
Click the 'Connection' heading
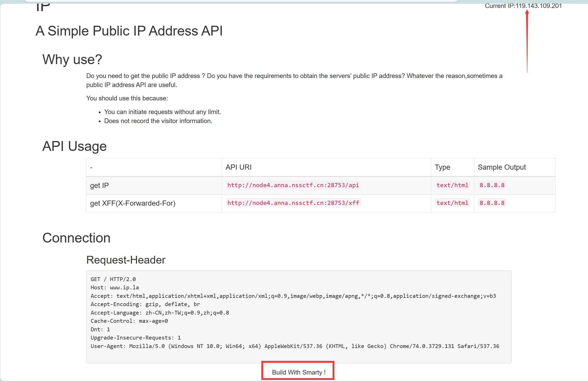[76, 238]
